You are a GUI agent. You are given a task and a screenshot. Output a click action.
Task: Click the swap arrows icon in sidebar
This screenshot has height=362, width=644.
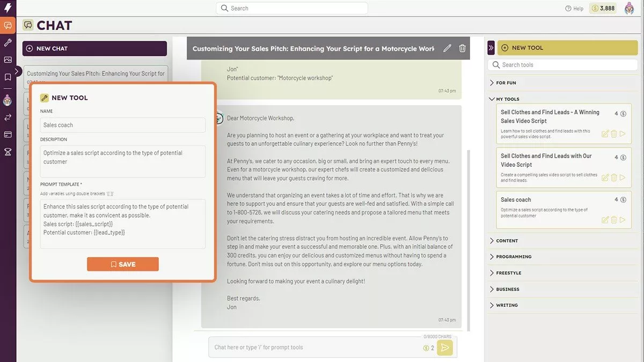(x=8, y=117)
